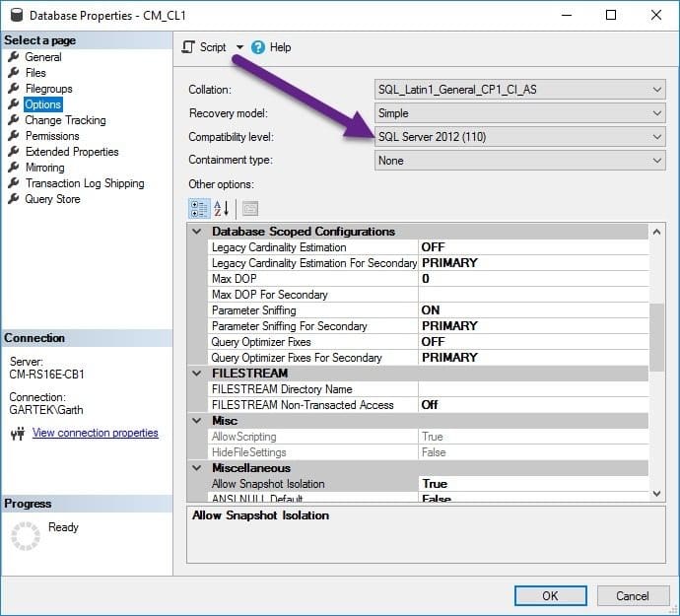Click the Help question mark icon

(258, 47)
